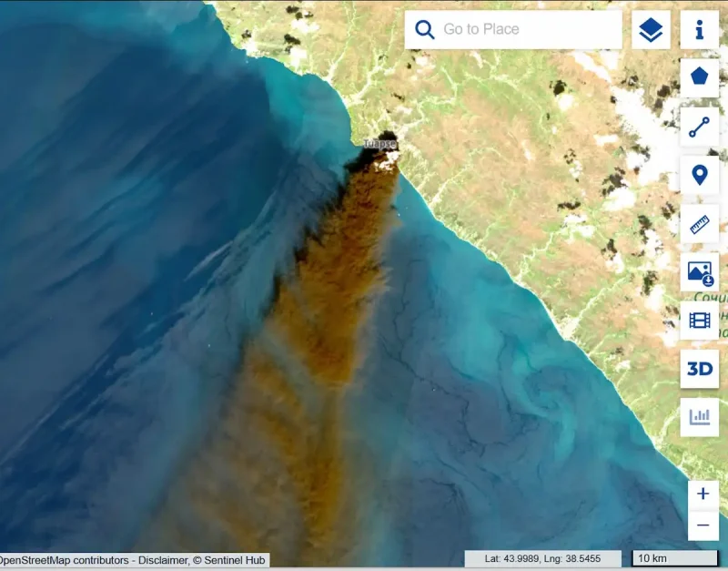The height and width of the screenshot is (571, 728).
Task: Focus the Go to Place search field
Action: click(513, 29)
